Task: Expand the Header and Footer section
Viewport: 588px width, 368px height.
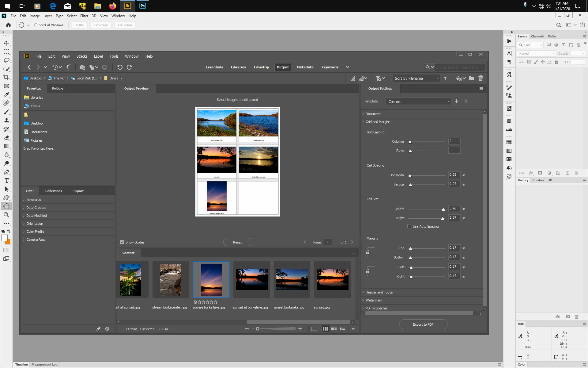Action: [379, 292]
